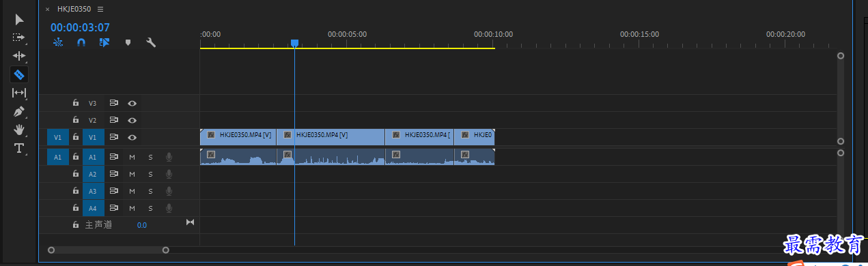
Task: Toggle lock on track V2
Action: 76,120
